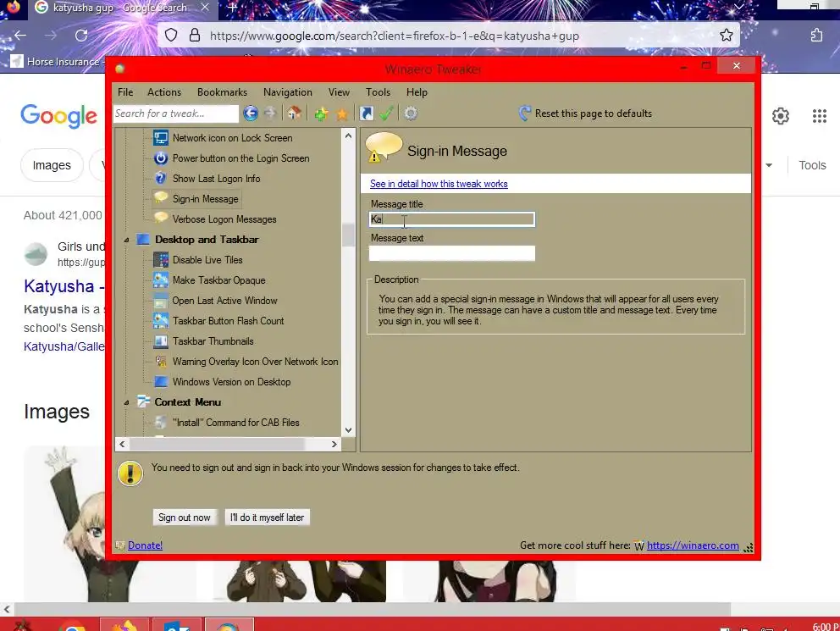840x631 pixels.
Task: Click the Message title input field
Action: pos(452,219)
